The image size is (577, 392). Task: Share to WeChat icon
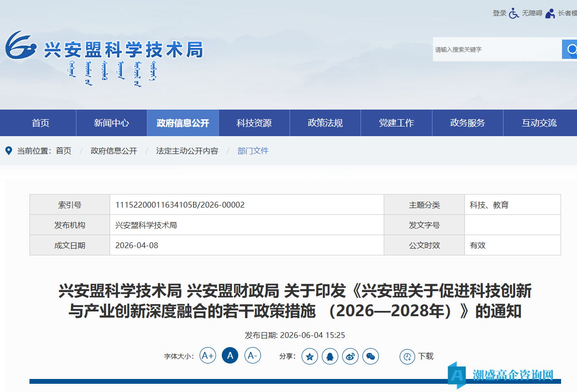pyautogui.click(x=371, y=356)
